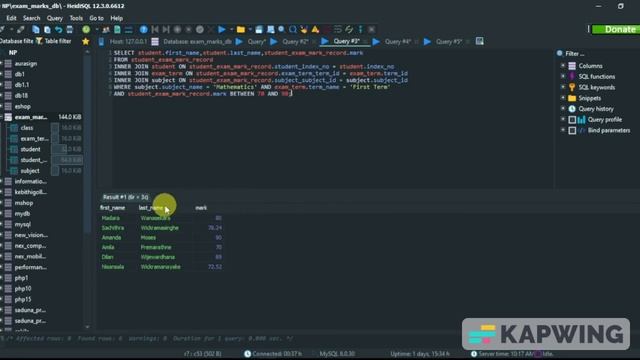Open the Query menu
Image resolution: width=640 pixels, height=360 pixels.
point(55,18)
